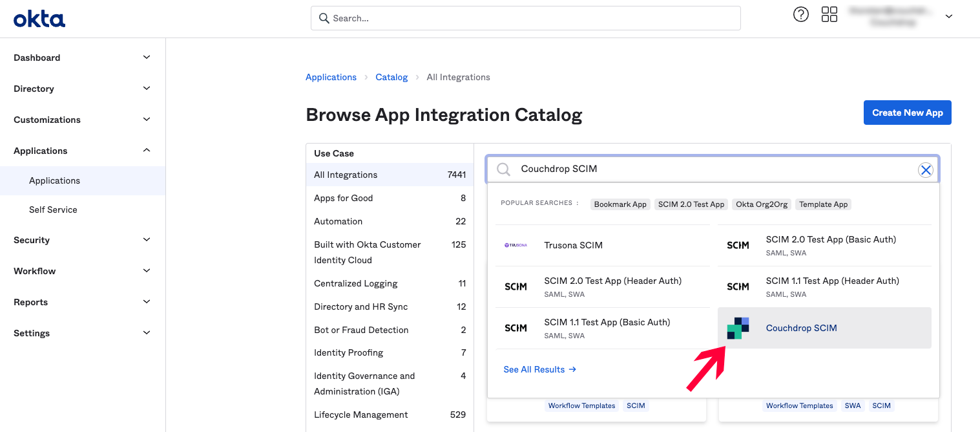
Task: Select Lifecycle Management use case
Action: (390, 415)
